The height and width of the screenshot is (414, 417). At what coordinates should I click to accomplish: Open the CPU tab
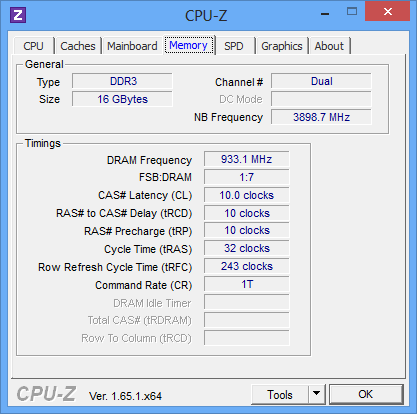[x=34, y=46]
